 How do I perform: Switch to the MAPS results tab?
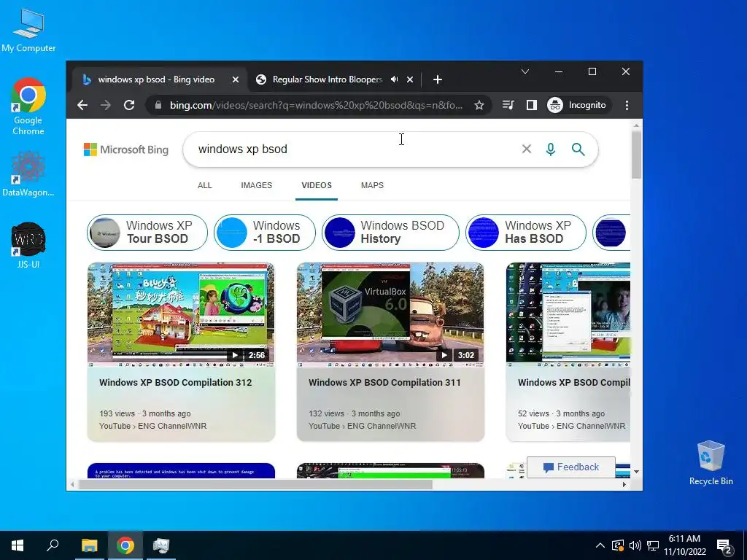click(x=372, y=185)
